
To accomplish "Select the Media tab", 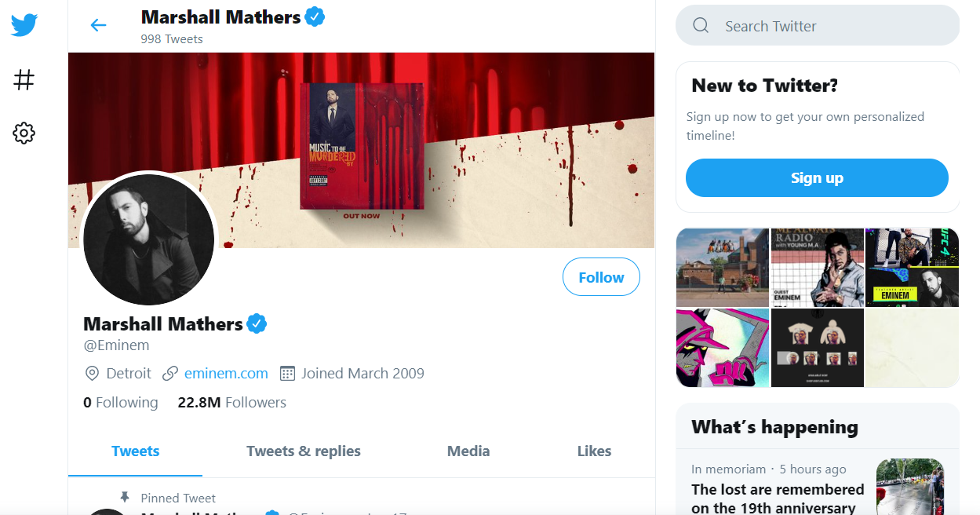I will click(x=468, y=451).
